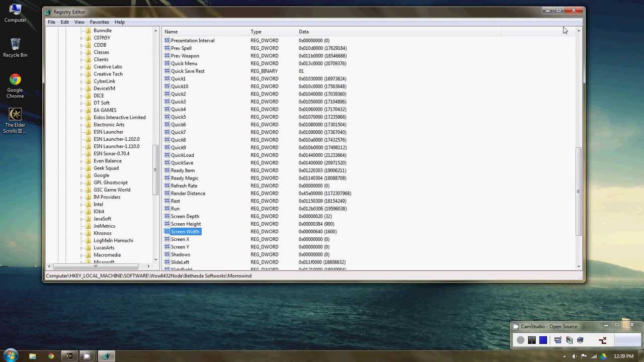
Task: Open The Elder Scrolls III desktop shortcut
Action: pyautogui.click(x=15, y=121)
